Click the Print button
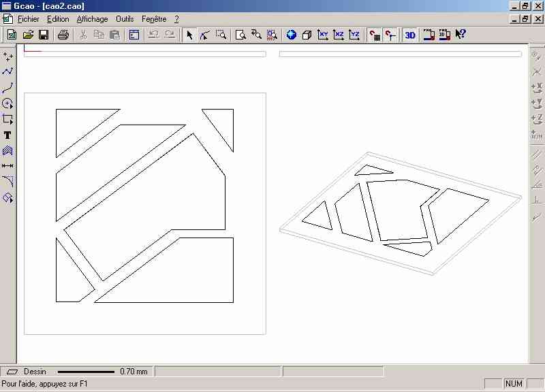Image resolution: width=545 pixels, height=392 pixels. coord(63,35)
